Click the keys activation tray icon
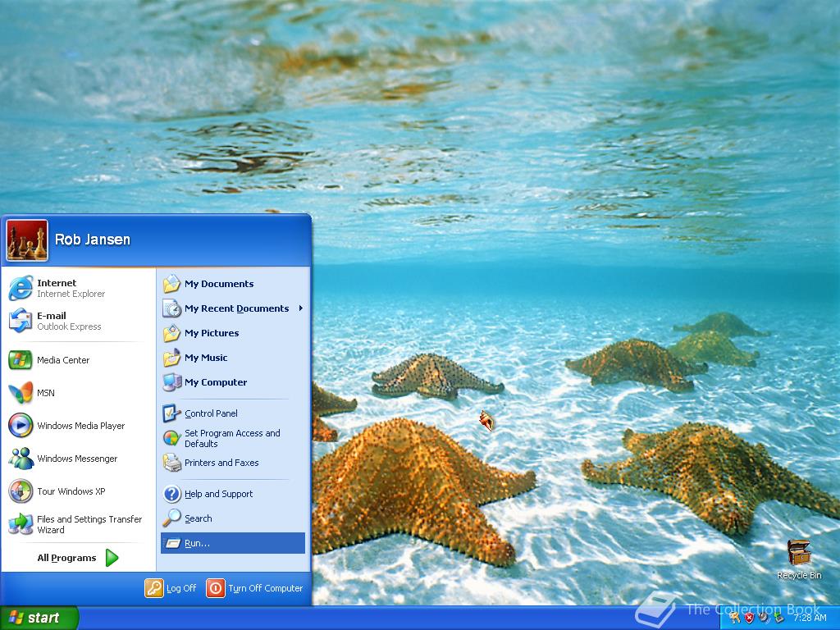Screen dimensions: 840x630 point(734,619)
